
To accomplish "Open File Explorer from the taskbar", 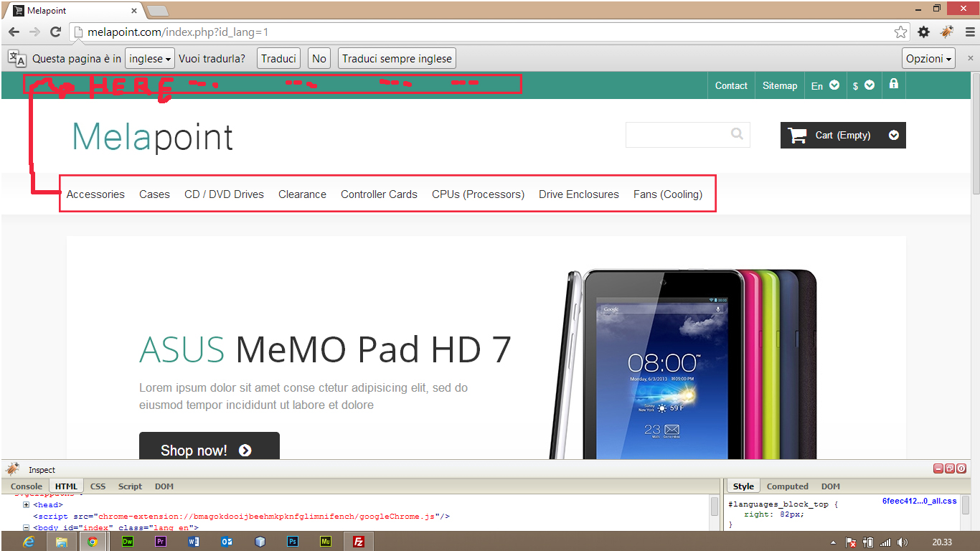I will point(61,542).
